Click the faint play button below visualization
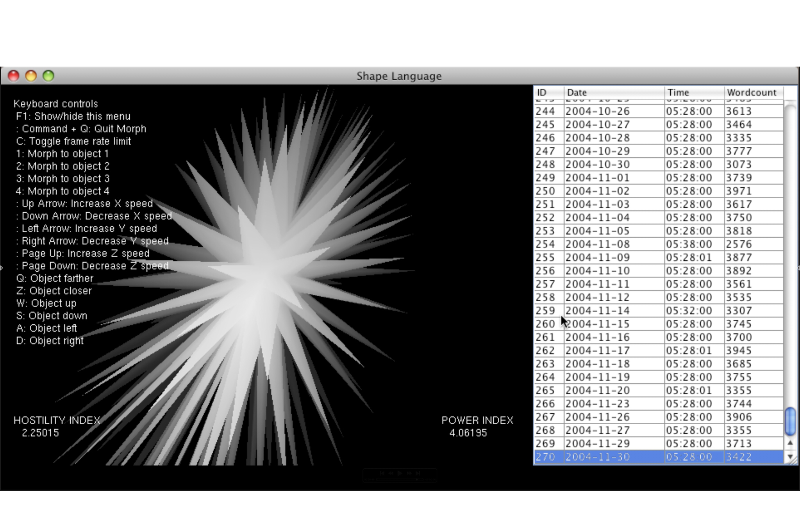 click(x=400, y=473)
